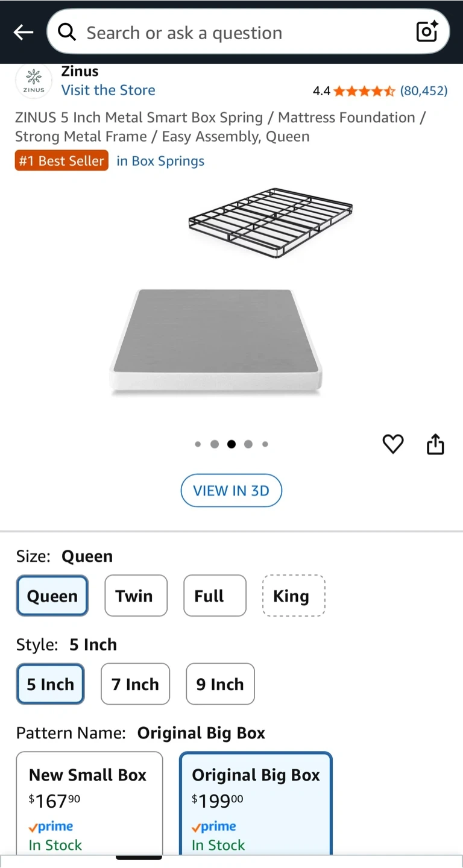Add item to wishlist heart icon

click(x=393, y=444)
